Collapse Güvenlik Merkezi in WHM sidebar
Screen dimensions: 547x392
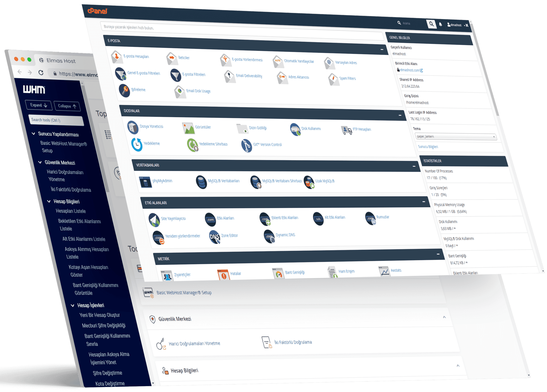click(40, 162)
